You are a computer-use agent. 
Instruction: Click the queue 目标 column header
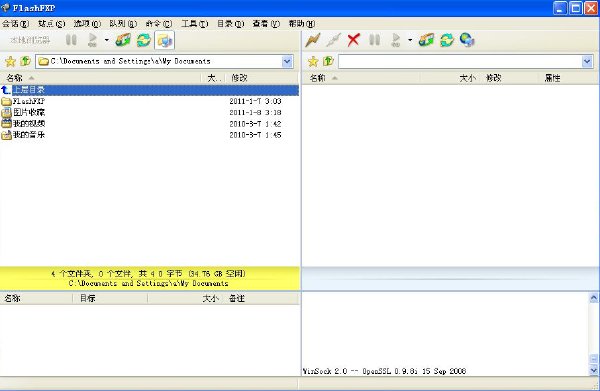[110, 298]
